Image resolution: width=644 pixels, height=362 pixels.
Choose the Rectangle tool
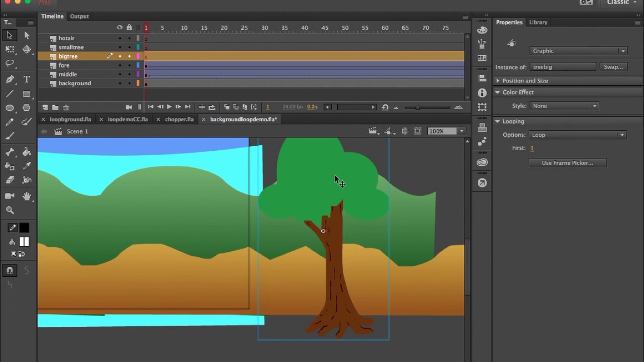pos(27,94)
